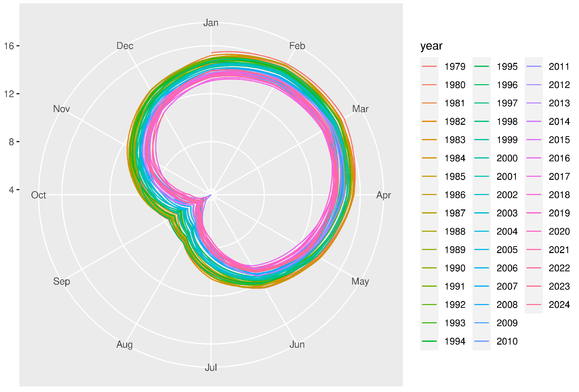The width and height of the screenshot is (579, 392).
Task: Click the 'year' legend title
Action: (x=431, y=46)
